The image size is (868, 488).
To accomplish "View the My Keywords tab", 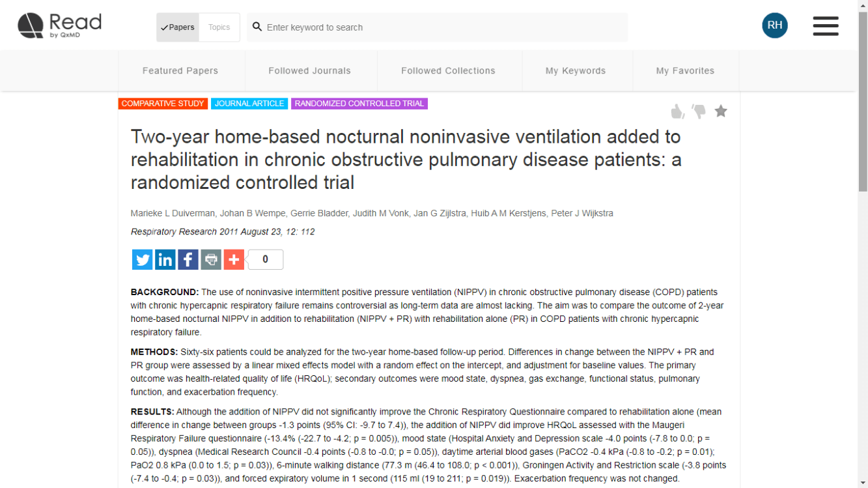I will [x=576, y=71].
